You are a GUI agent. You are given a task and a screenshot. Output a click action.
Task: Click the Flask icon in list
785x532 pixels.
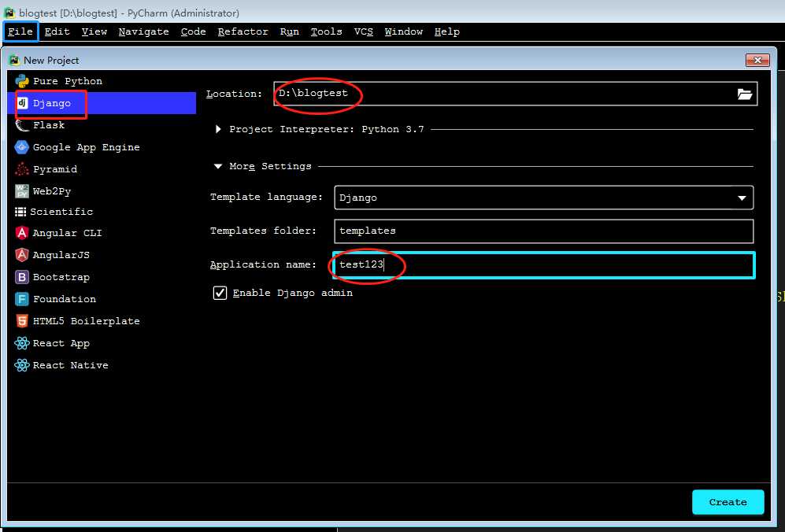pos(22,125)
